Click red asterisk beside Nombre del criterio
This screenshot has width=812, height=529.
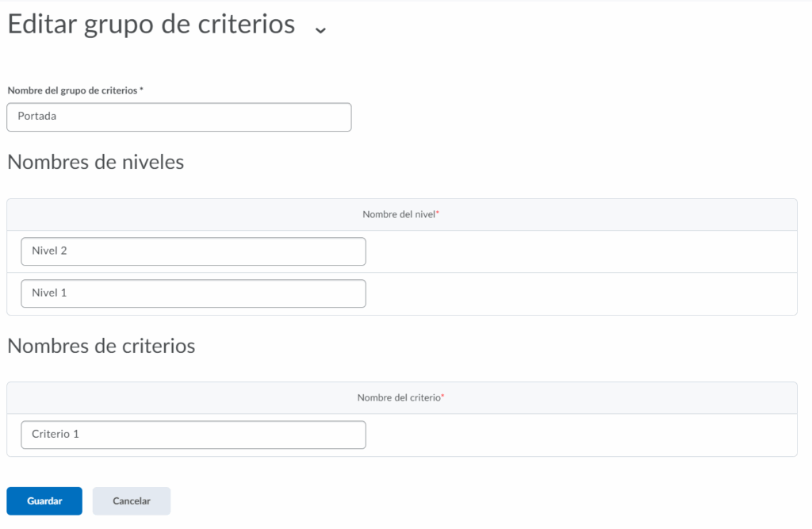[442, 397]
